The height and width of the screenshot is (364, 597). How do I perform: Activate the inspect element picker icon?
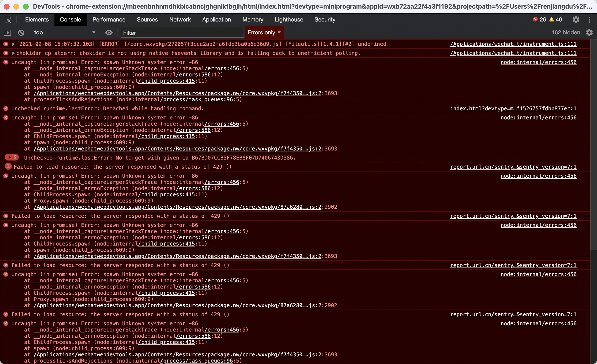[8, 20]
